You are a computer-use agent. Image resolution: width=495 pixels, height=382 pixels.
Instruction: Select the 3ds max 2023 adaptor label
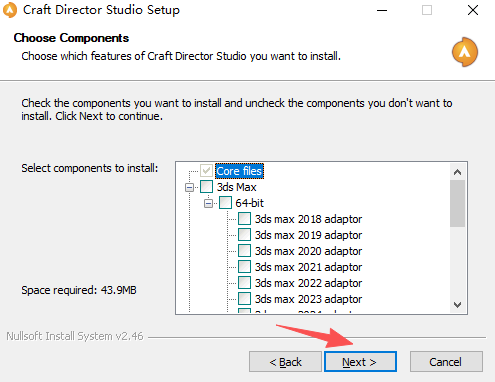tap(308, 299)
